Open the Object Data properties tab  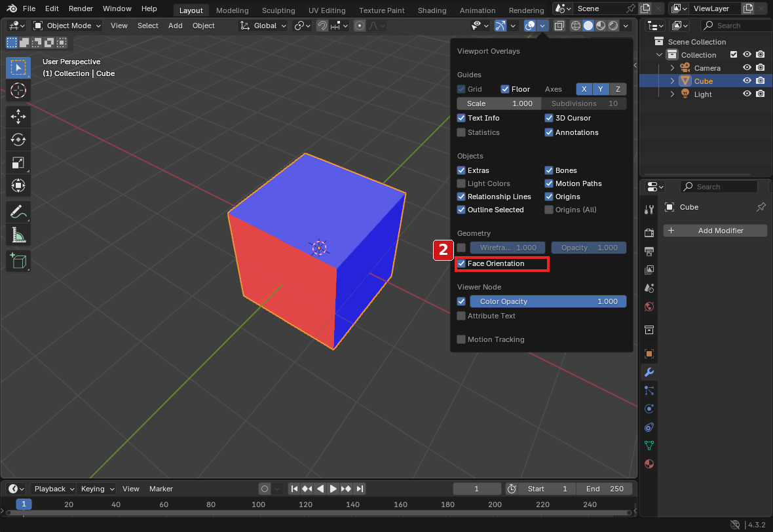(649, 446)
